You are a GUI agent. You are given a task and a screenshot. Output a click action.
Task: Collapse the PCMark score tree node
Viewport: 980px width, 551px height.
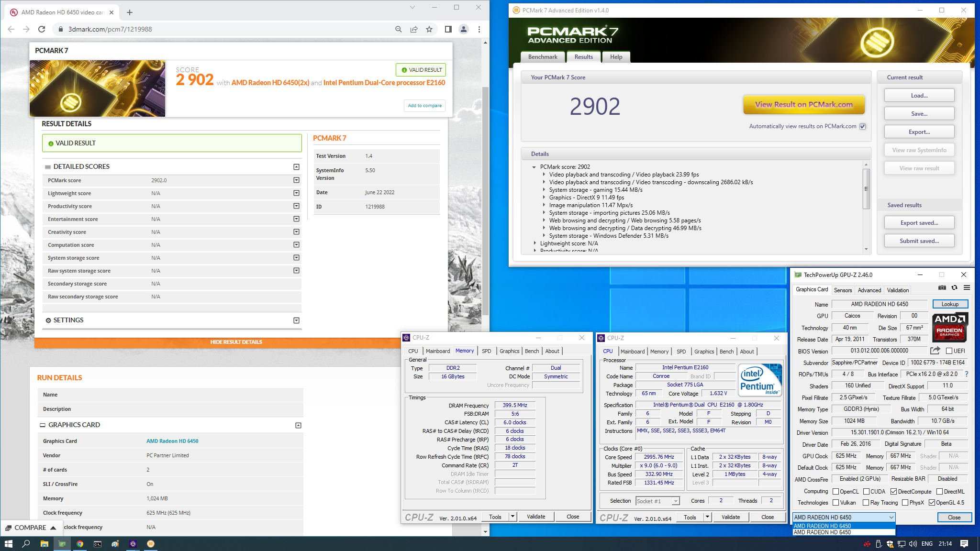534,167
